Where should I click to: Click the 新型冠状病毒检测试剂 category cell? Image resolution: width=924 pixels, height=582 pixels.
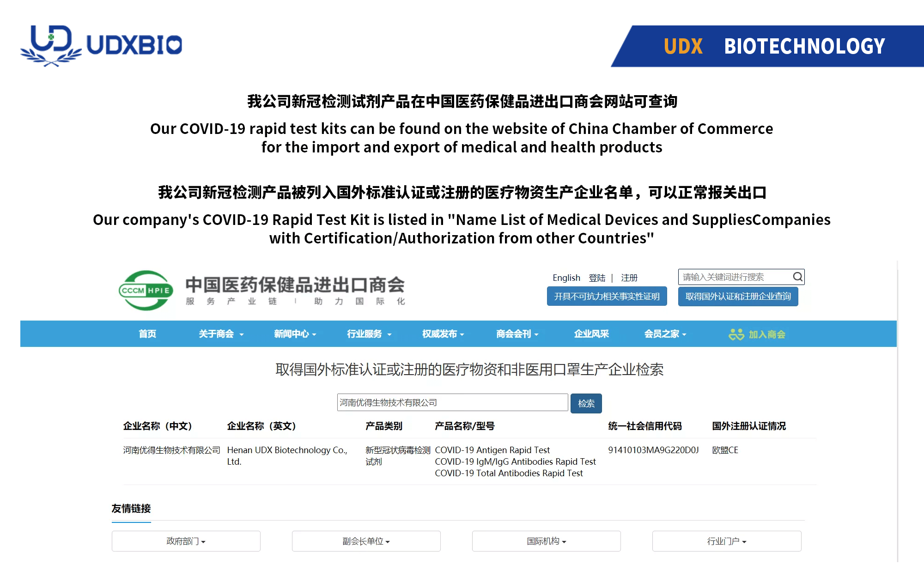(398, 455)
